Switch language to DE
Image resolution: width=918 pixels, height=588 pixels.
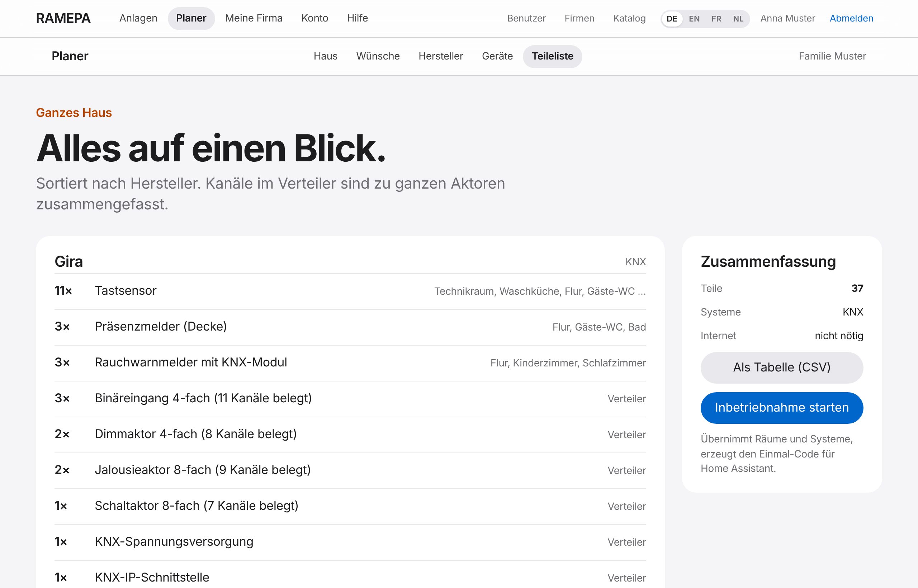coord(672,19)
